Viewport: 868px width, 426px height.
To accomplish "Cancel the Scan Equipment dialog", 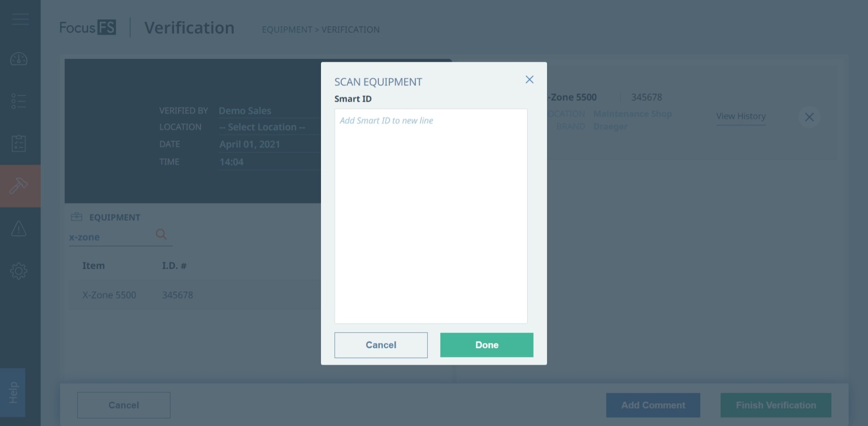I will (x=381, y=345).
